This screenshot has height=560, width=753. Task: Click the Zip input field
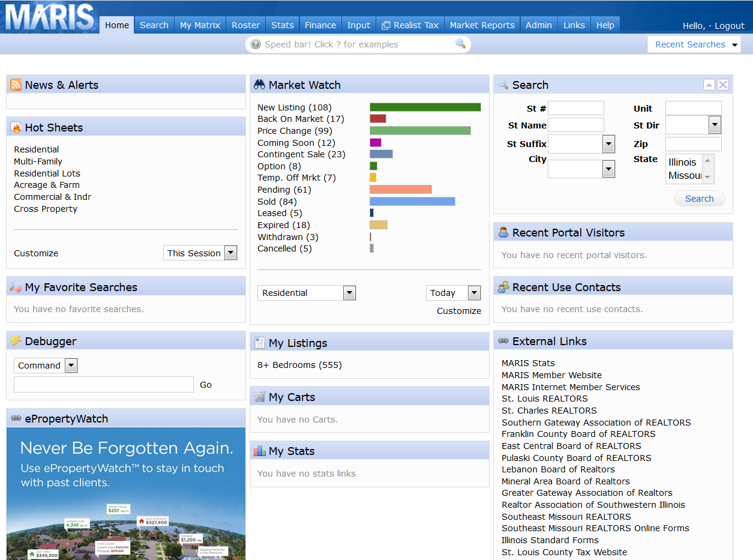click(693, 144)
